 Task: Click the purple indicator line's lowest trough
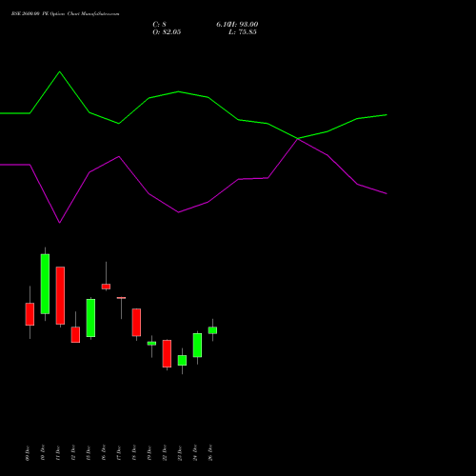(x=59, y=222)
